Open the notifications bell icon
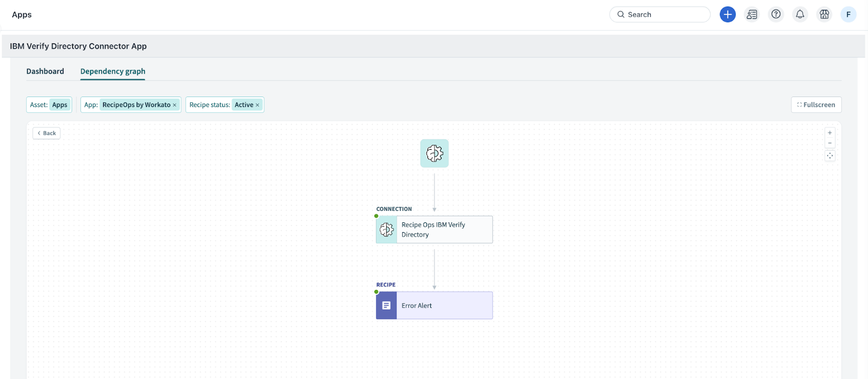The width and height of the screenshot is (868, 379). point(800,15)
